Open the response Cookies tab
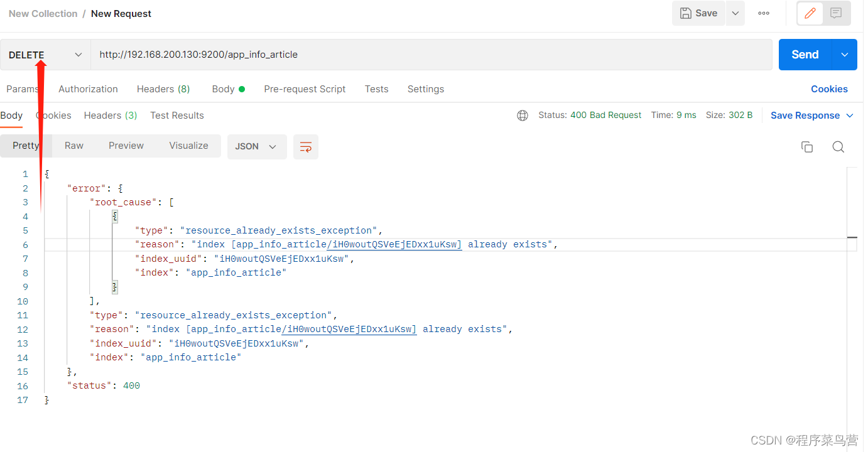This screenshot has height=452, width=868. (53, 116)
